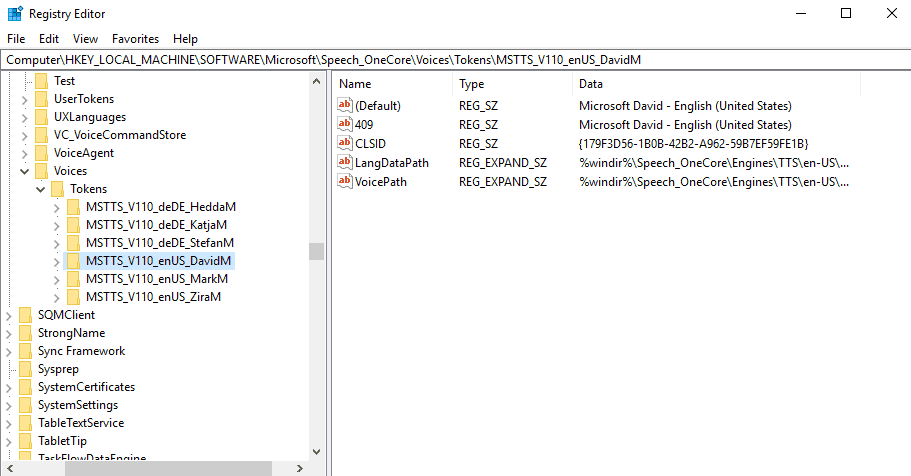Expand the UXLanguages key

point(24,118)
